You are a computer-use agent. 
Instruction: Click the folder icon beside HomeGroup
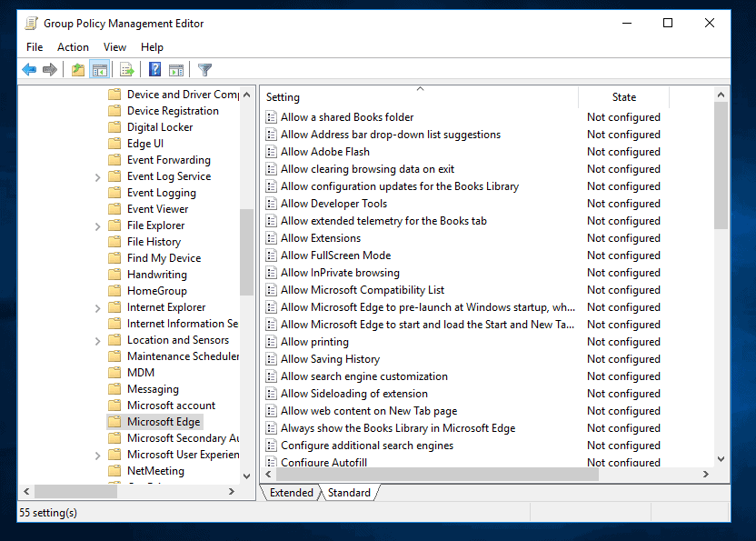[x=114, y=291]
